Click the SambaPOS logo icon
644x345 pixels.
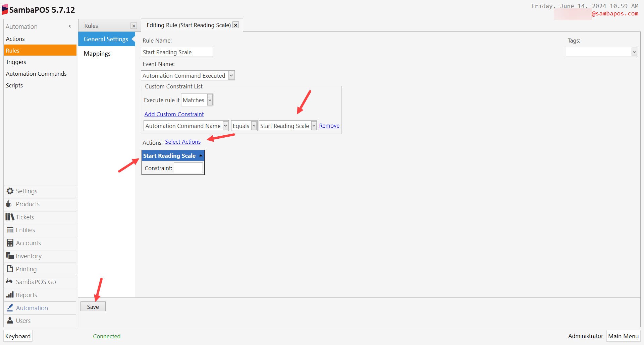click(x=5, y=9)
